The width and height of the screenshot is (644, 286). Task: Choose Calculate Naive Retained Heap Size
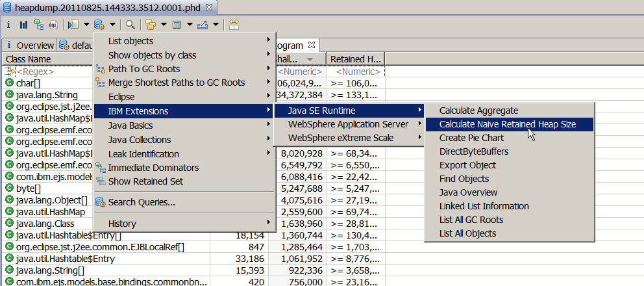[509, 124]
